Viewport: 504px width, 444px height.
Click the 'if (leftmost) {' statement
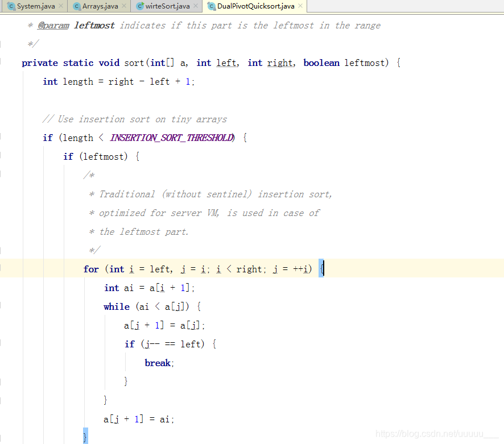pos(101,157)
